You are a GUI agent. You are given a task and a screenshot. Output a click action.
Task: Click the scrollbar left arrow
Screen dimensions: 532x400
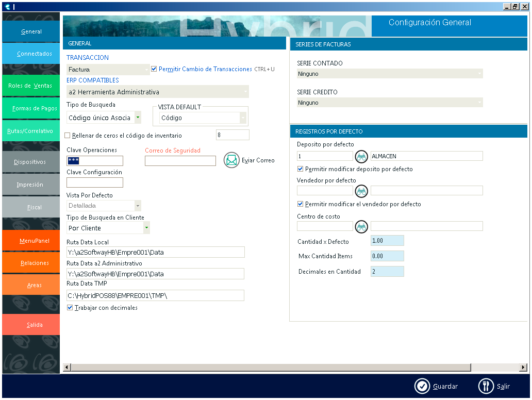point(67,367)
